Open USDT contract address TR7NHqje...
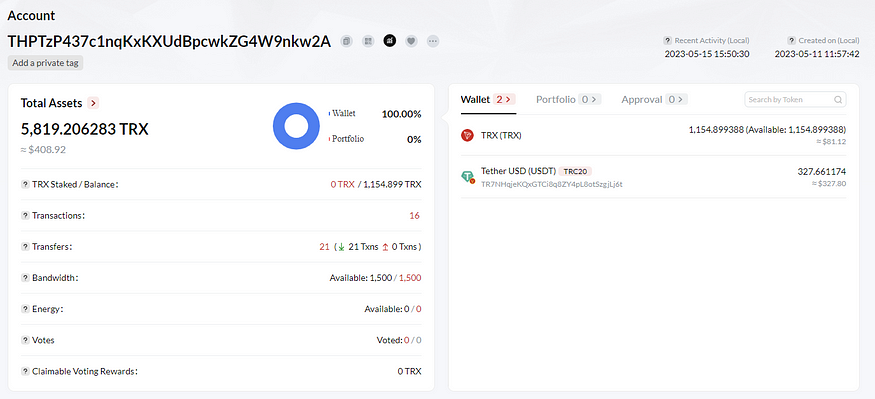 pyautogui.click(x=551, y=184)
